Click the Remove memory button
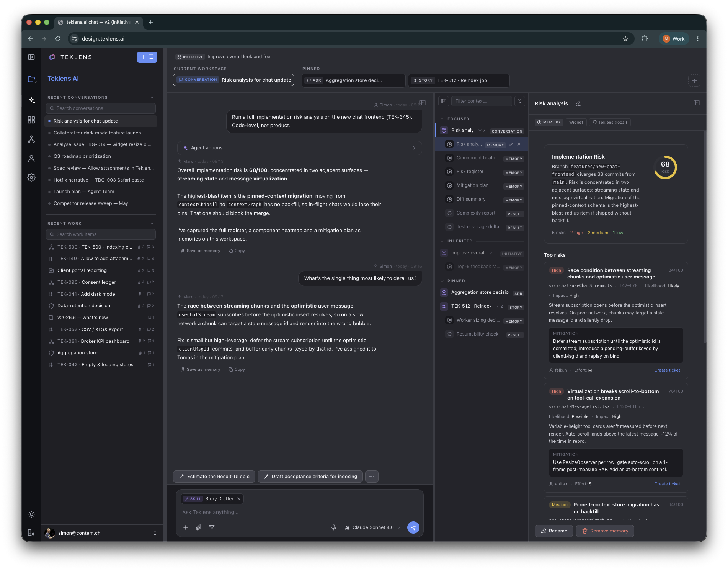728x570 pixels. tap(605, 531)
